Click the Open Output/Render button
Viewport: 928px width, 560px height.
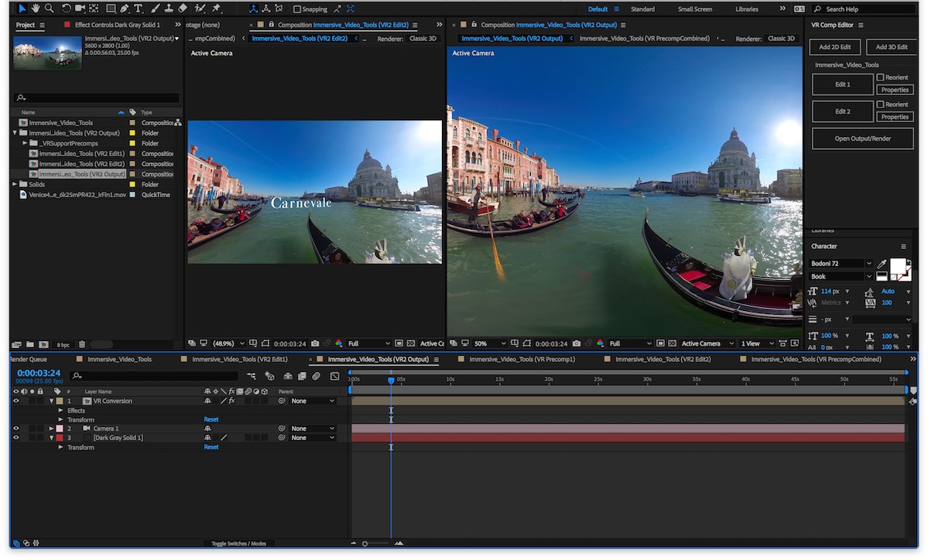862,138
